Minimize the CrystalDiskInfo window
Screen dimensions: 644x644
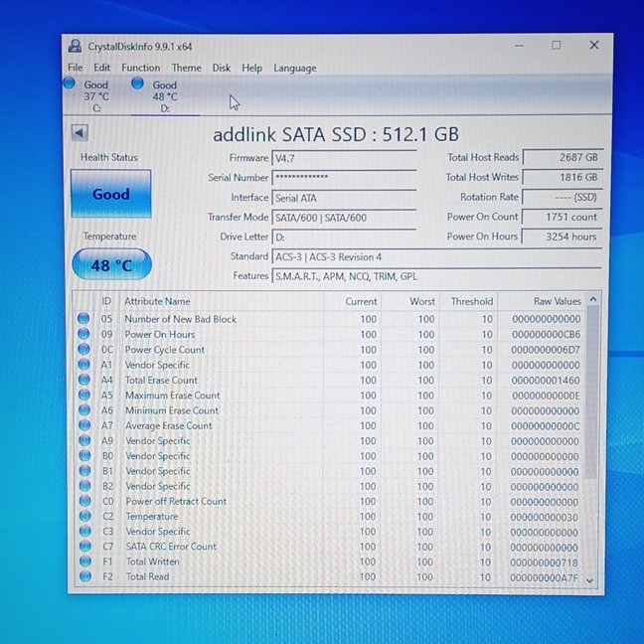click(519, 45)
